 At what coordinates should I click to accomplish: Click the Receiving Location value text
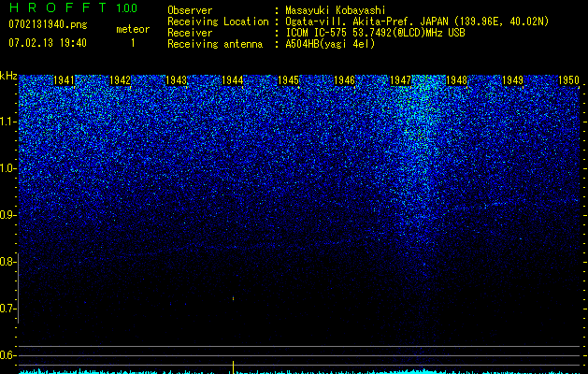[417, 22]
